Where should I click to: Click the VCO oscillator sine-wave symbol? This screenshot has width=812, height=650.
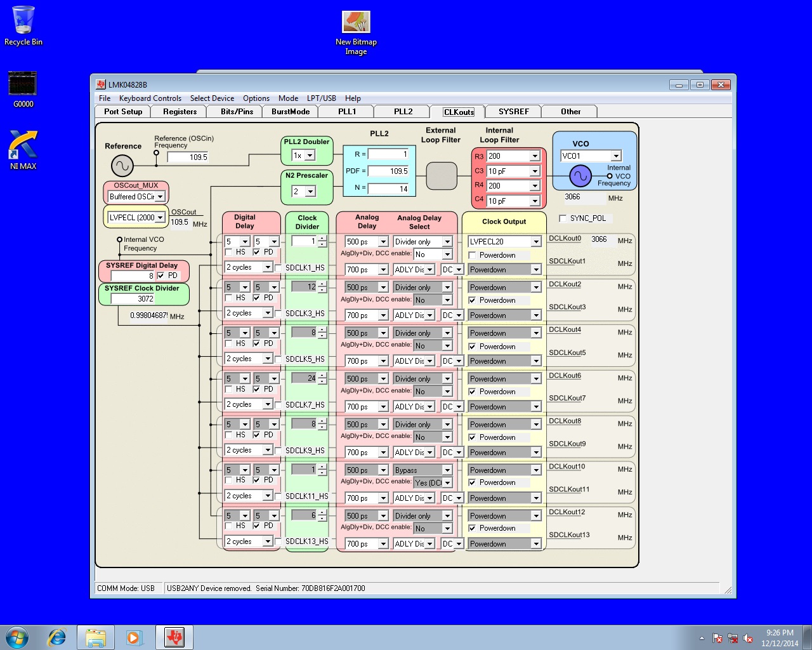coord(580,176)
